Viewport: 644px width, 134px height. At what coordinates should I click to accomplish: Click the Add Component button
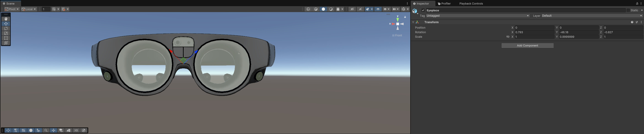coord(528,46)
